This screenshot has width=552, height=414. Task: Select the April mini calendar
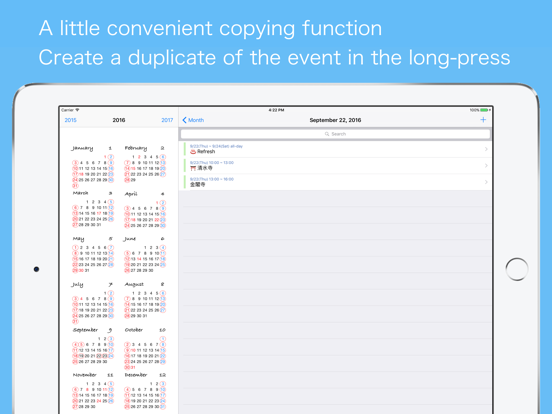pos(145,210)
